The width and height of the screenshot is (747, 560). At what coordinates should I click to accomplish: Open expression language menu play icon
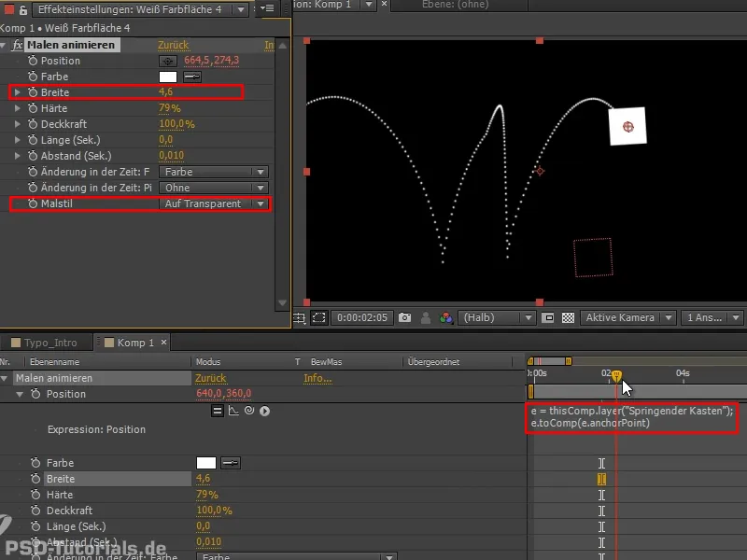265,411
